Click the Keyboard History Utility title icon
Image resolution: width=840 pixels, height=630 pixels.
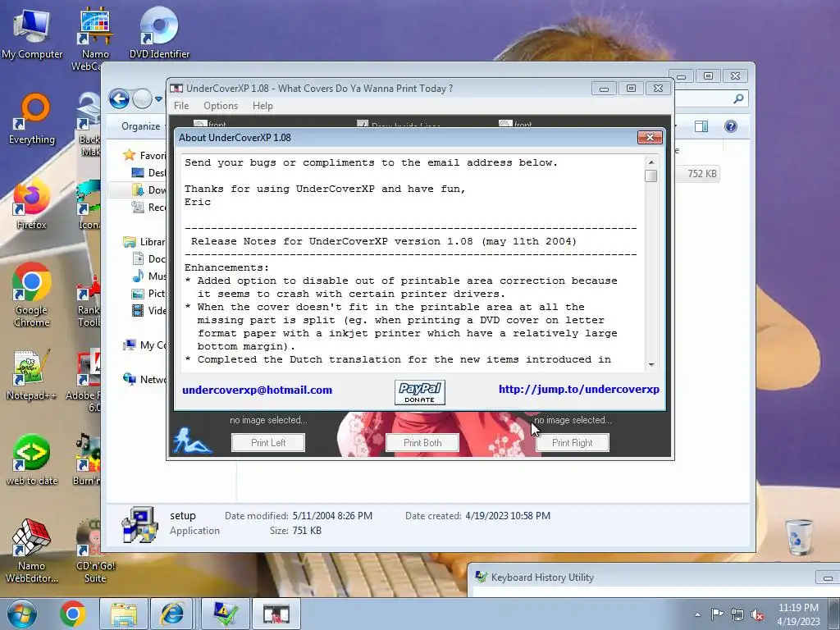(x=481, y=577)
